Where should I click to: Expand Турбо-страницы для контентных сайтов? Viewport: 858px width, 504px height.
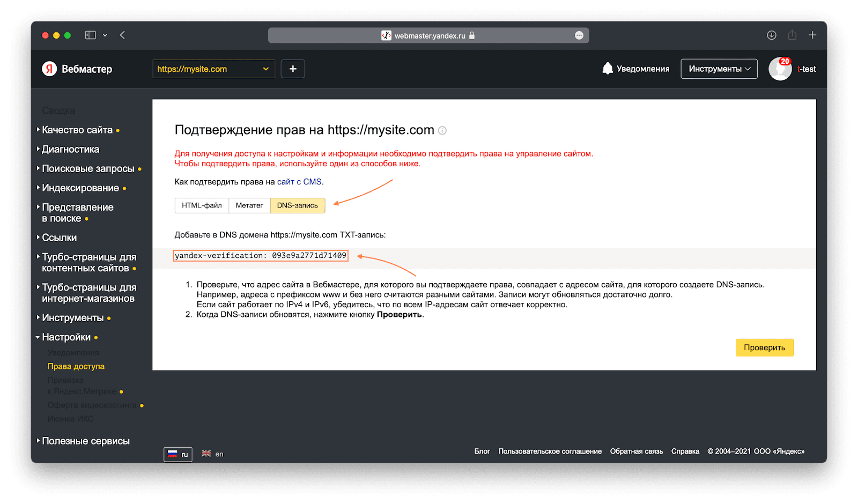click(89, 262)
